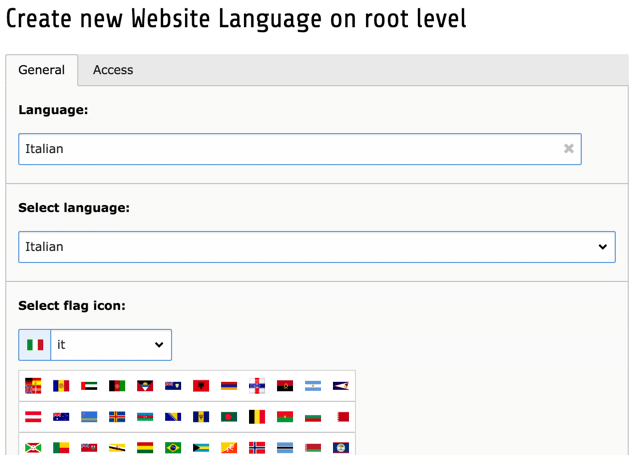The width and height of the screenshot is (639, 455).
Task: Choose the Aruba flag icon
Action: pos(89,417)
